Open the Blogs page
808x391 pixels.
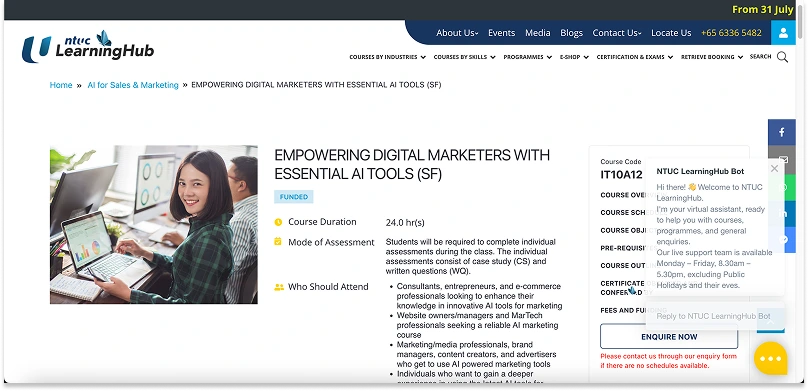pos(571,33)
